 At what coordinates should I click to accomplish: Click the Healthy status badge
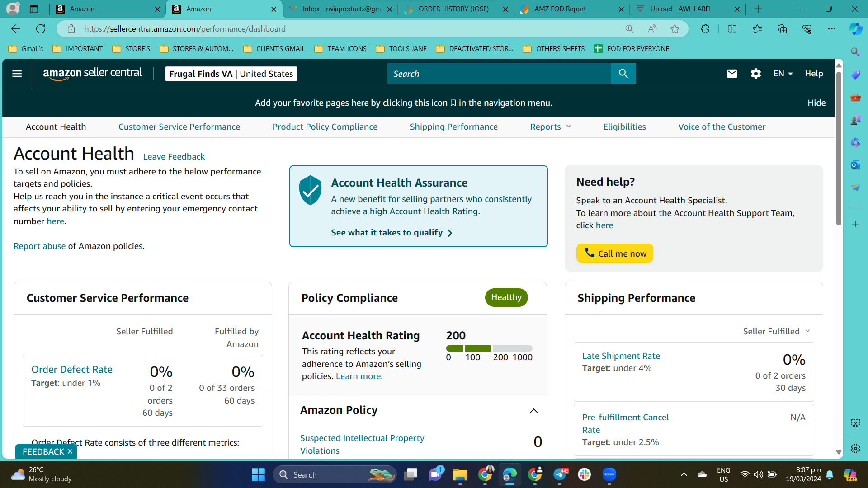click(506, 297)
